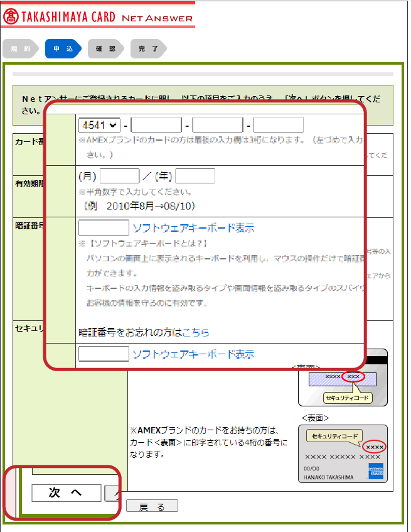Click the セキュリティコード callout on the back card
The height and width of the screenshot is (532, 411).
click(348, 398)
